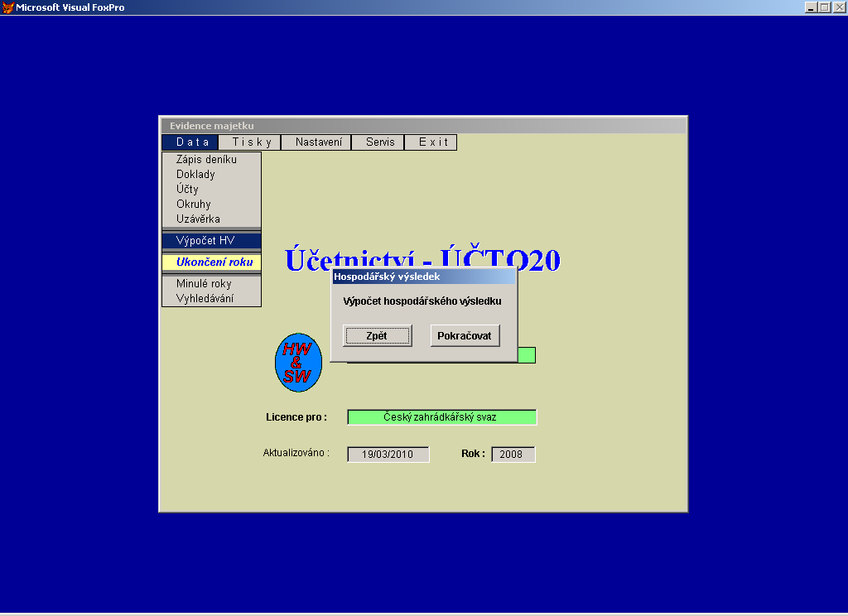The width and height of the screenshot is (848, 616).
Task: Click the Rok year field
Action: tap(513, 455)
